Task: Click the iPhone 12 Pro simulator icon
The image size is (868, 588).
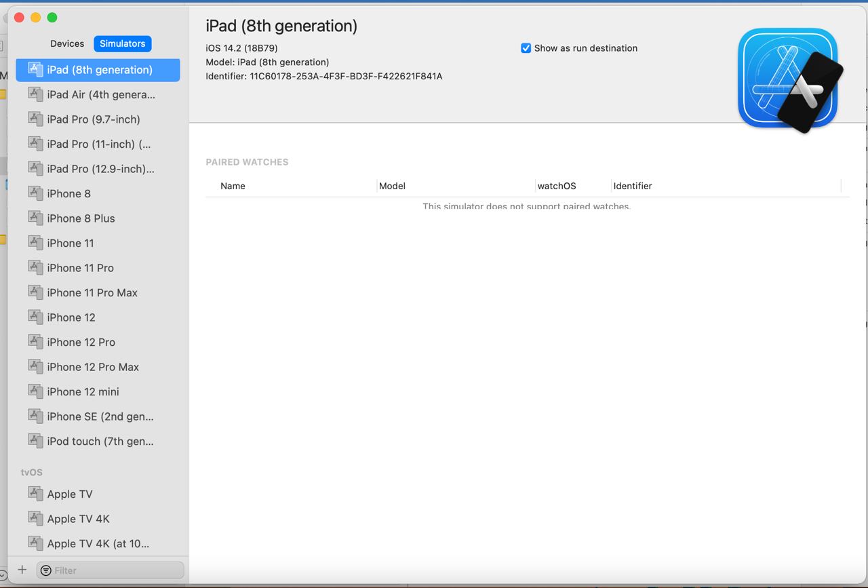Action: coord(35,341)
